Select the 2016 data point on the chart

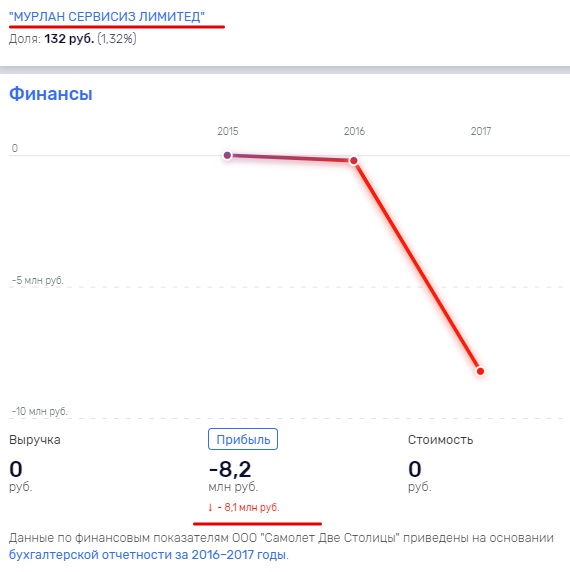[353, 161]
